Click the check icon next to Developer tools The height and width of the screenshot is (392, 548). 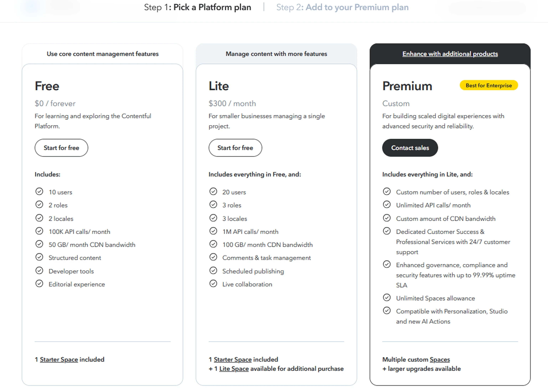pos(39,271)
